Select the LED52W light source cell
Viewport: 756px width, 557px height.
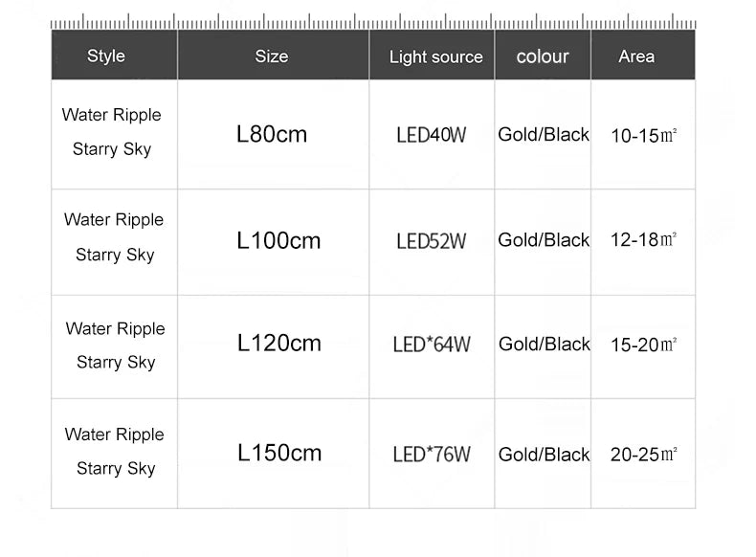[x=432, y=241]
